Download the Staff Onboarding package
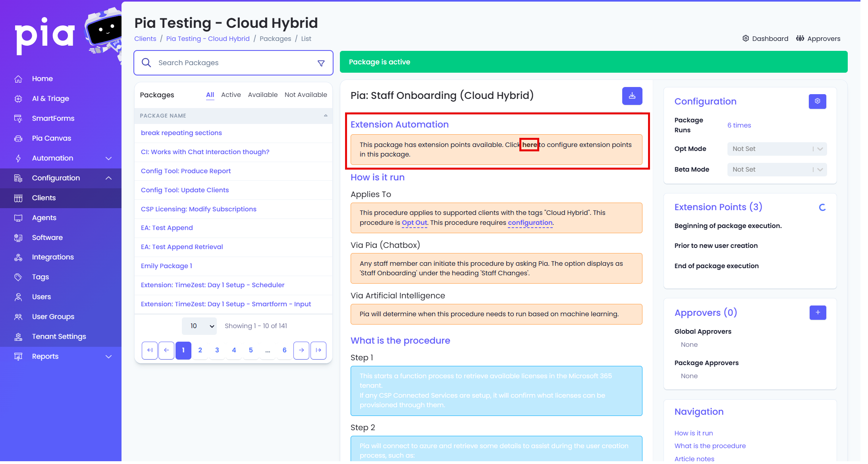868x464 pixels. click(632, 96)
